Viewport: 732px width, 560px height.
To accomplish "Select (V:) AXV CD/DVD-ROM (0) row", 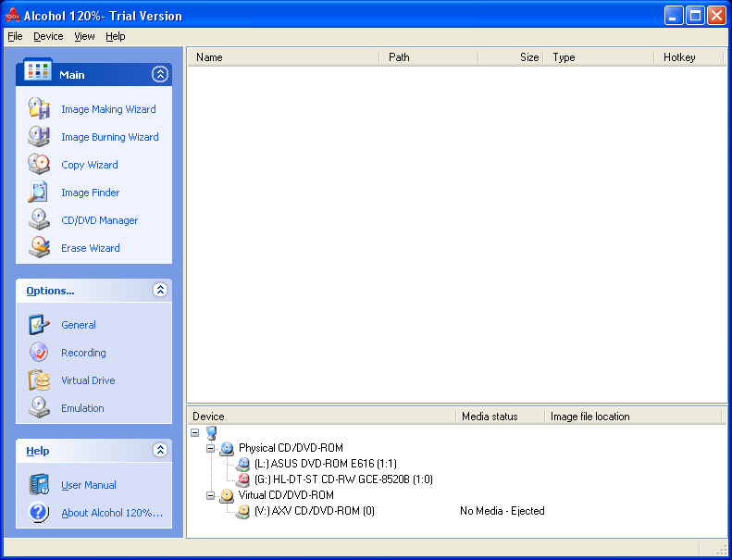I will 315,511.
